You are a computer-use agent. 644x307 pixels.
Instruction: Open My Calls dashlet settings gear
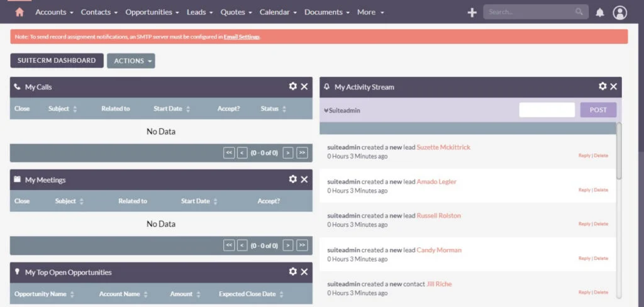292,86
